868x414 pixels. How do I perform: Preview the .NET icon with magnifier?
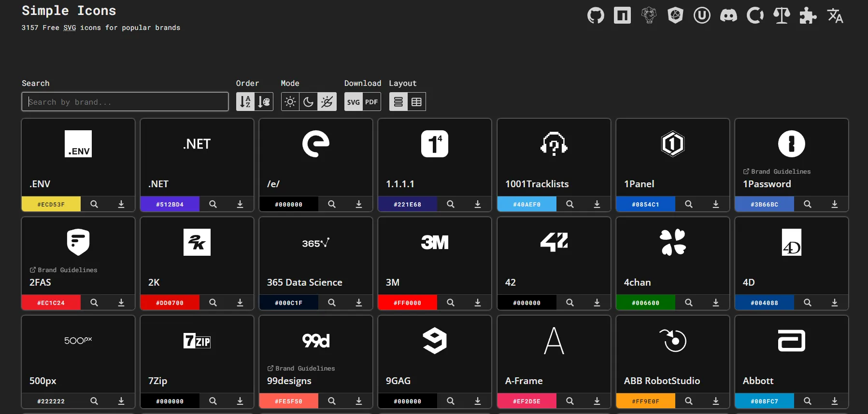pyautogui.click(x=213, y=204)
